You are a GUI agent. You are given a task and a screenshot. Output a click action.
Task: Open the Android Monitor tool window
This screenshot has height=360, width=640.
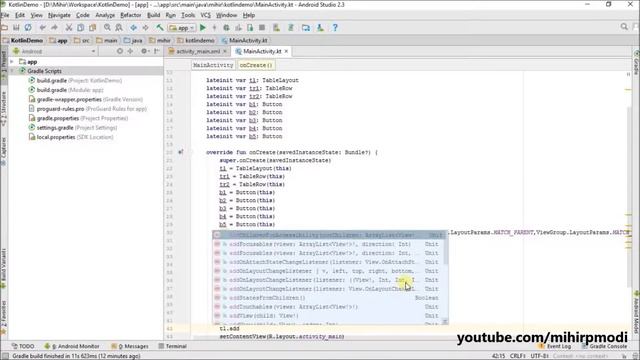72,346
